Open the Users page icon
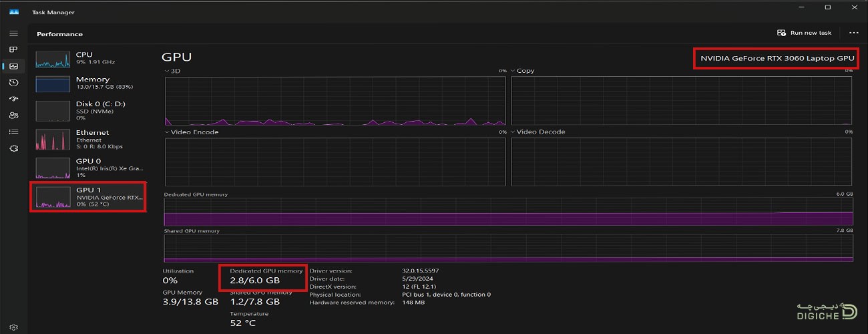868x334 pixels. point(13,115)
